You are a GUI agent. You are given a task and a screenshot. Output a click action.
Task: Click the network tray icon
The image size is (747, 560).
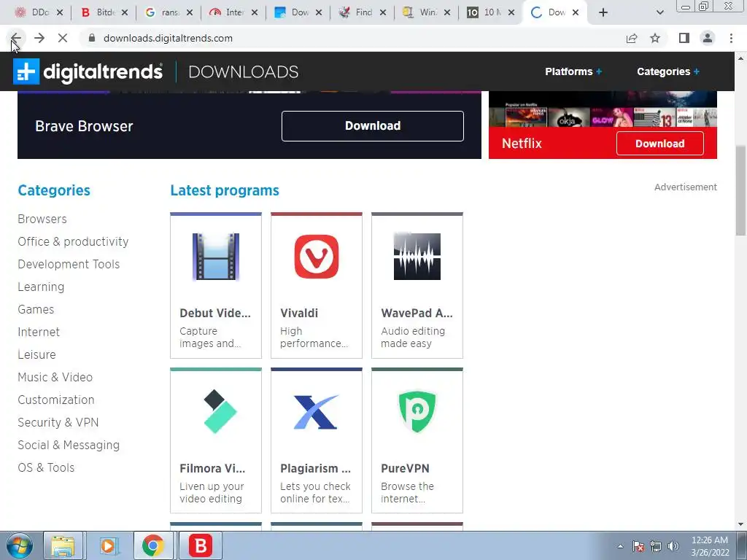tap(656, 546)
